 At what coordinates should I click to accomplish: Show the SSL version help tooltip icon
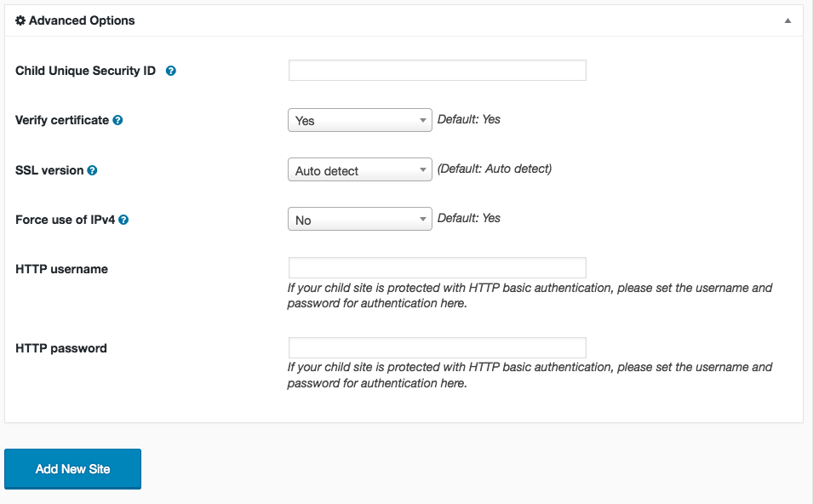(x=92, y=170)
